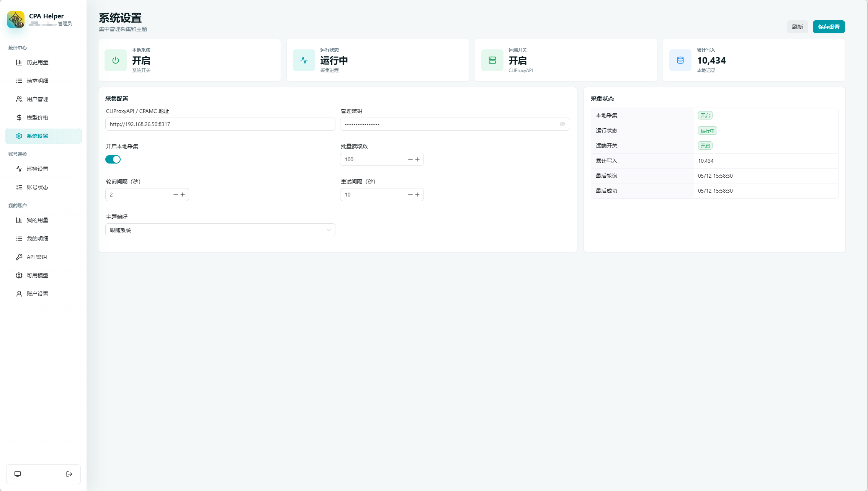Open 我的明细 in sidebar

point(43,239)
